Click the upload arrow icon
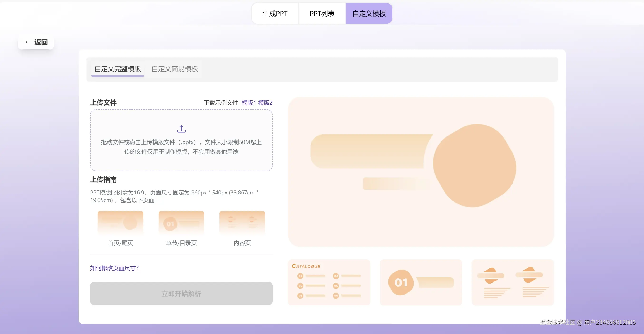The height and width of the screenshot is (334, 644). [x=181, y=129]
